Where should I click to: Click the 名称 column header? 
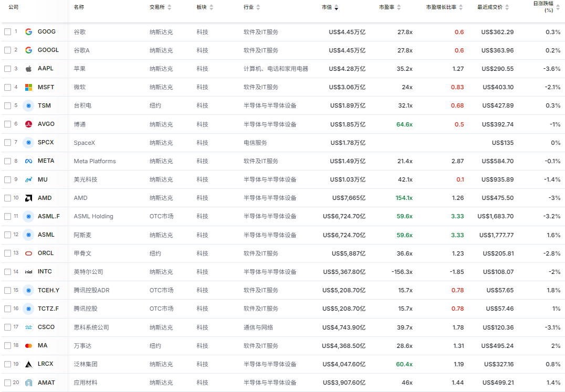(x=79, y=7)
